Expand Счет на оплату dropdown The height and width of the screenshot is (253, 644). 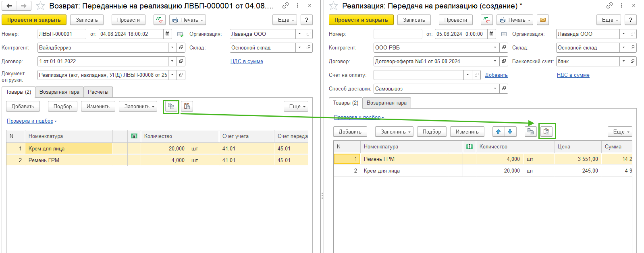coord(468,75)
